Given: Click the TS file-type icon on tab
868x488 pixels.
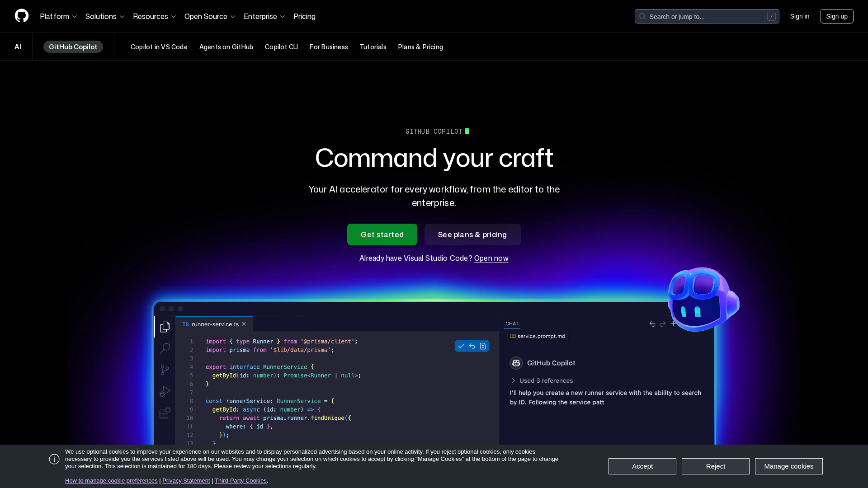Looking at the screenshot, I should [185, 324].
